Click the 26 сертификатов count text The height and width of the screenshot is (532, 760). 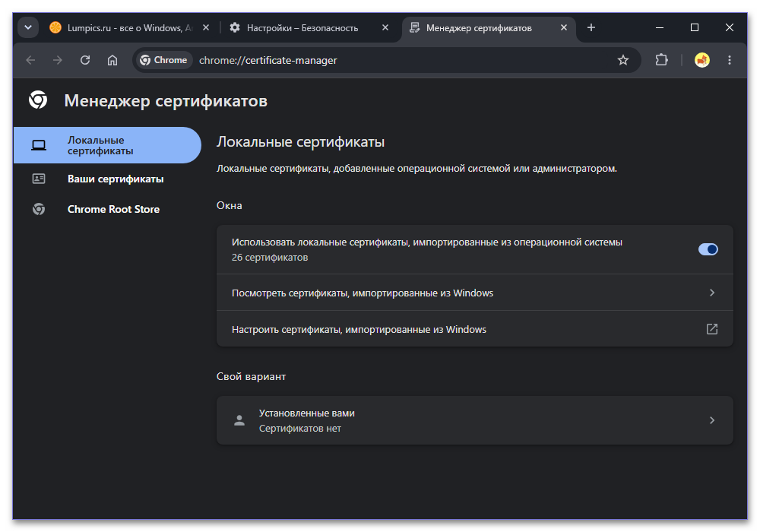tap(270, 258)
